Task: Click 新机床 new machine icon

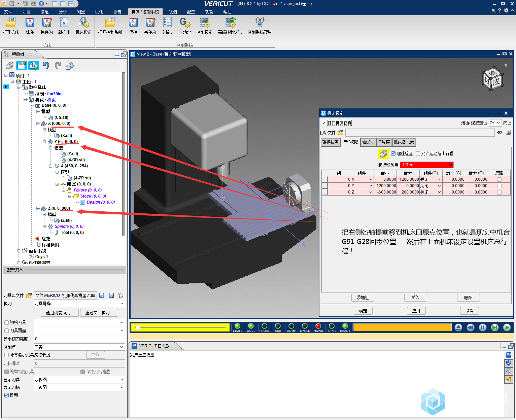Action: (x=64, y=26)
